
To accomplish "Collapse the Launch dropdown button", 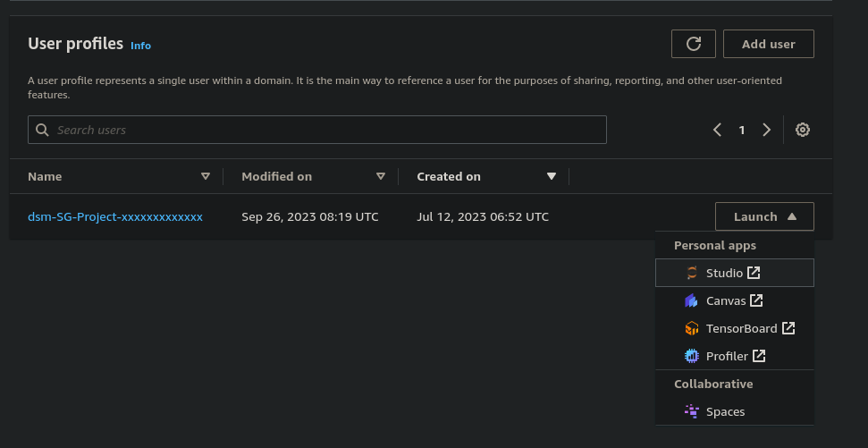I will click(x=764, y=216).
